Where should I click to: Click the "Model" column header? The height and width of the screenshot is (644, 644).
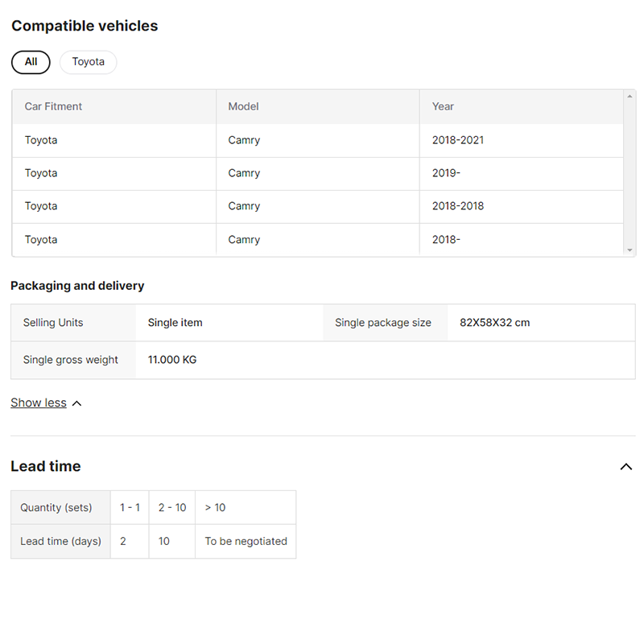tap(243, 106)
